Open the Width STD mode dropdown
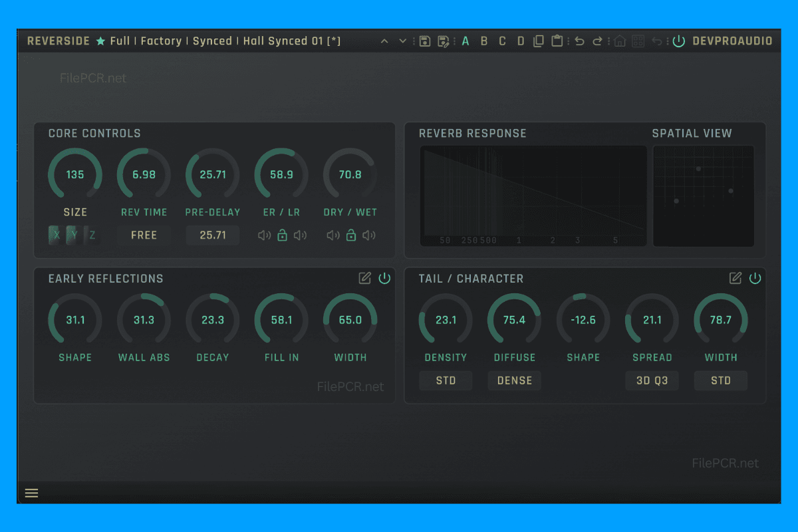 point(721,380)
